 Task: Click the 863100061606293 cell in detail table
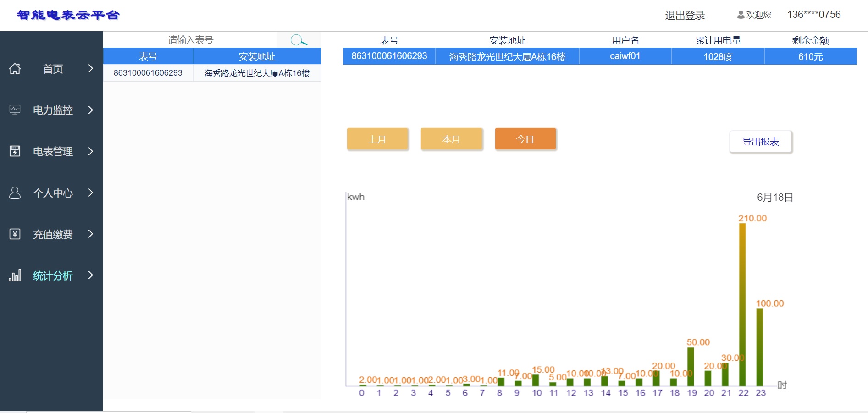coord(389,56)
